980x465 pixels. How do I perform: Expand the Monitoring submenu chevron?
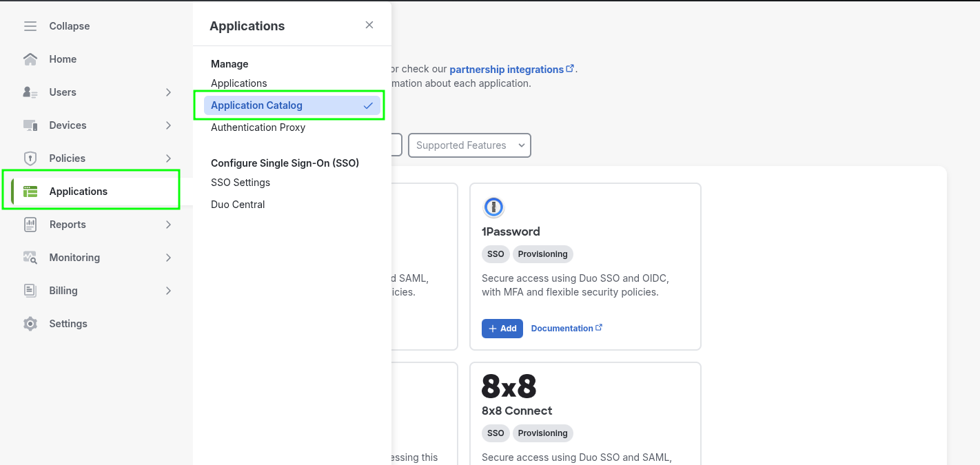168,258
